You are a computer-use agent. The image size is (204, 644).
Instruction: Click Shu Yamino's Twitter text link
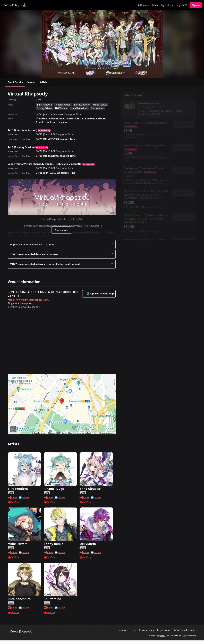(x=62, y=608)
